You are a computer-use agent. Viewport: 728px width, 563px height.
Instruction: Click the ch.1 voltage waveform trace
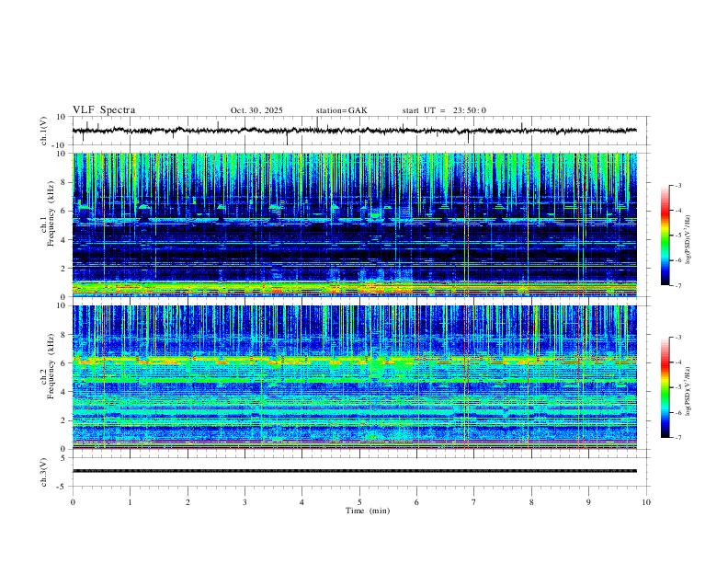pyautogui.click(x=355, y=131)
